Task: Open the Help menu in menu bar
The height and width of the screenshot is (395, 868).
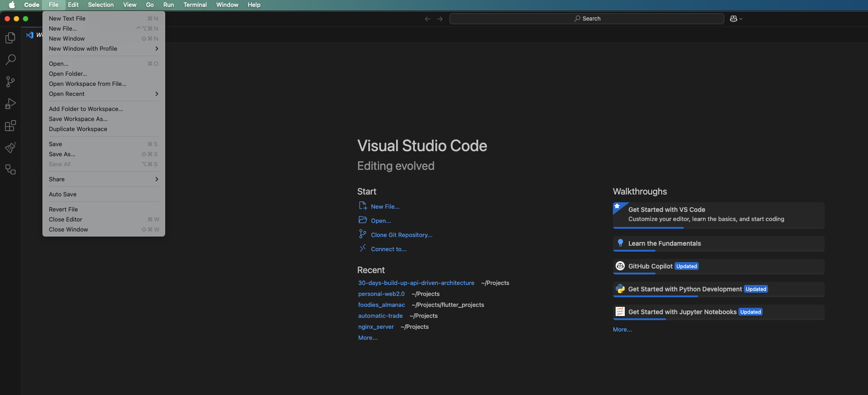Action: (254, 5)
